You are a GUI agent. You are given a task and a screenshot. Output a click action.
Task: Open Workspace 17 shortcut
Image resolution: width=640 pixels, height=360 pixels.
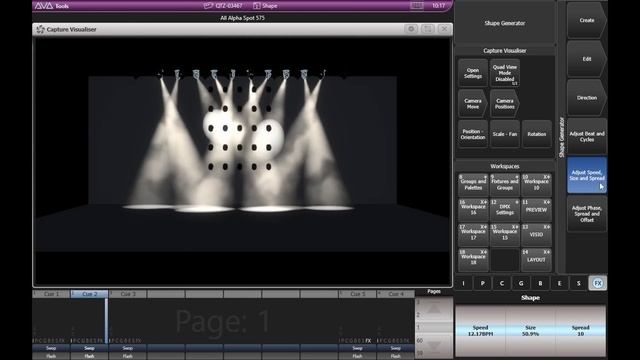[x=473, y=235]
